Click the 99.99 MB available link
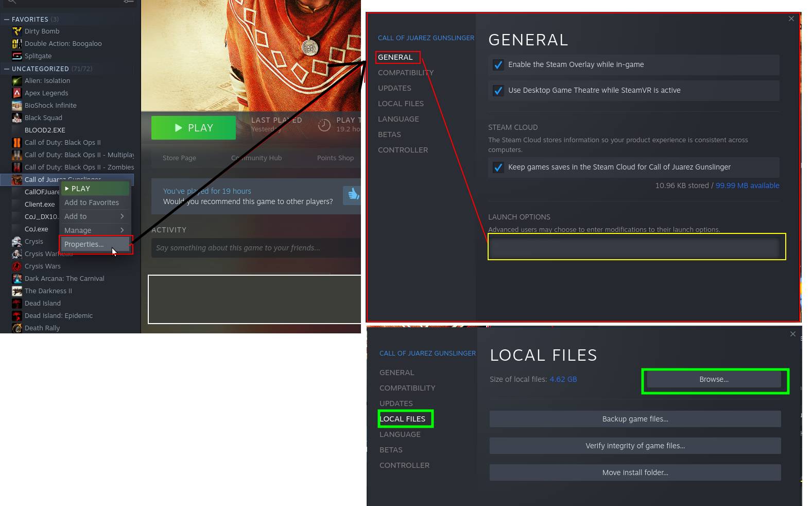This screenshot has width=812, height=506. (747, 185)
